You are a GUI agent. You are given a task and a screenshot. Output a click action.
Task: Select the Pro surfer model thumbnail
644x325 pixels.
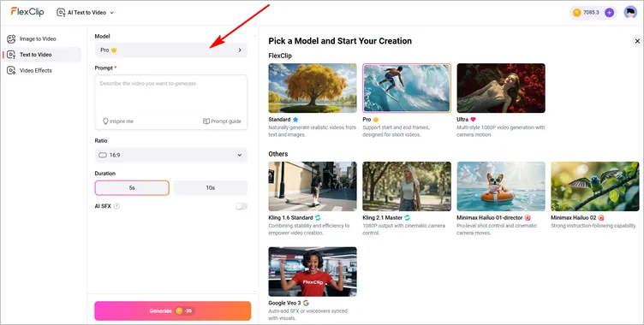coord(407,88)
